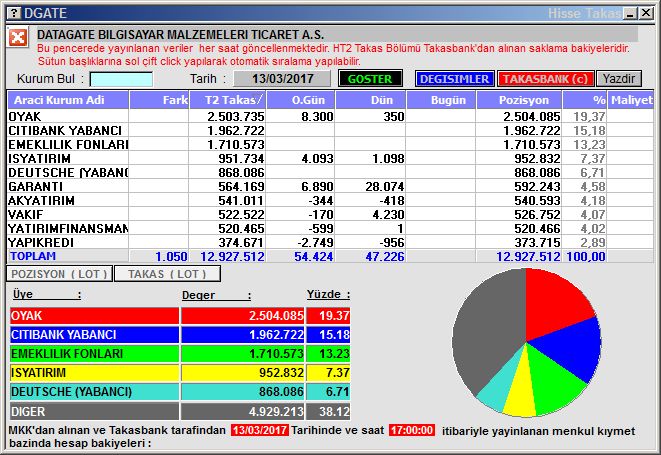Click the green EMEKLILIK FONLARI legend bar
This screenshot has height=455, width=661.
[94, 354]
